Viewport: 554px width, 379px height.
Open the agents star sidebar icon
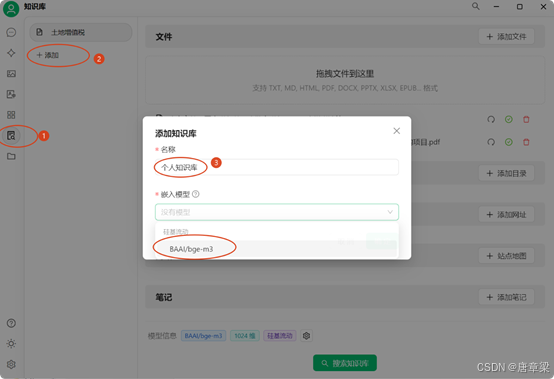click(x=11, y=53)
